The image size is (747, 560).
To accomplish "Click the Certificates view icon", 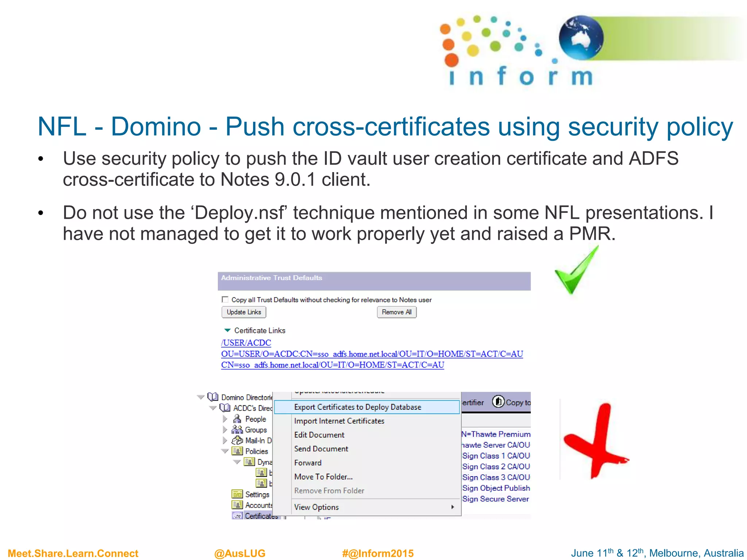I will (x=237, y=516).
